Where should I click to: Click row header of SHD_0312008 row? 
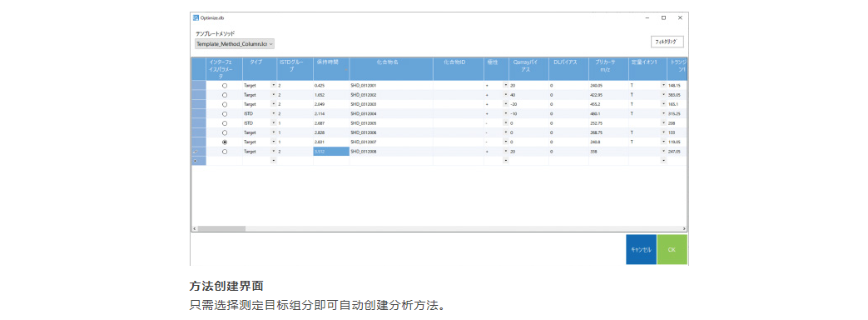click(199, 152)
